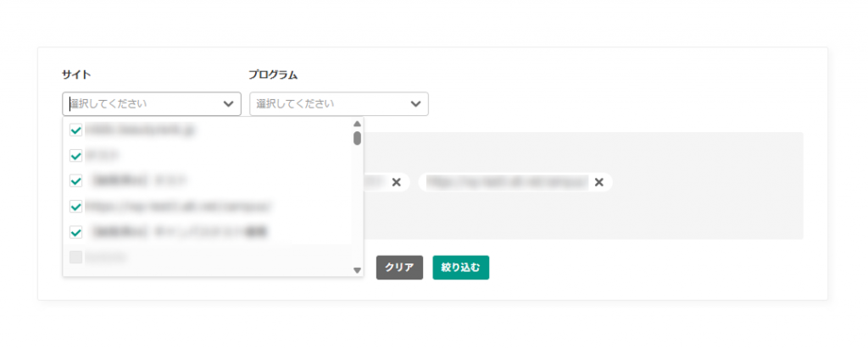Tick the unchecked gray checkbox in the site list
The height and width of the screenshot is (349, 868).
(75, 258)
